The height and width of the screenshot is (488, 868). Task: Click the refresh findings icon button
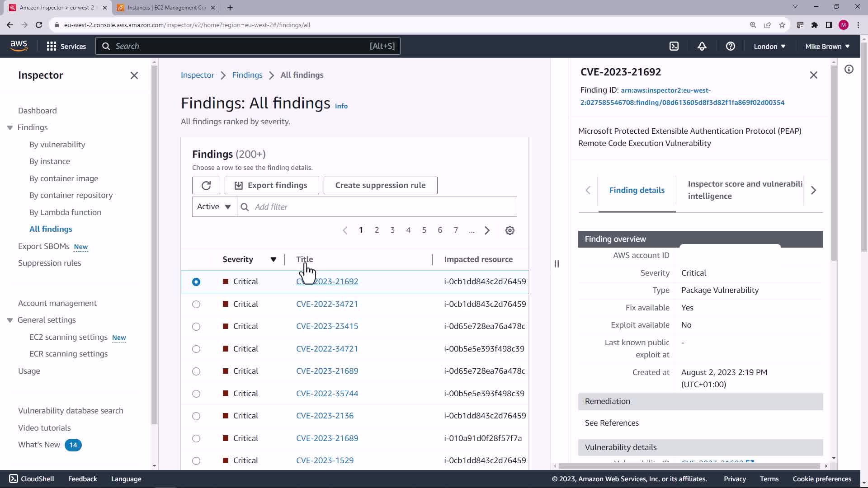pos(206,185)
